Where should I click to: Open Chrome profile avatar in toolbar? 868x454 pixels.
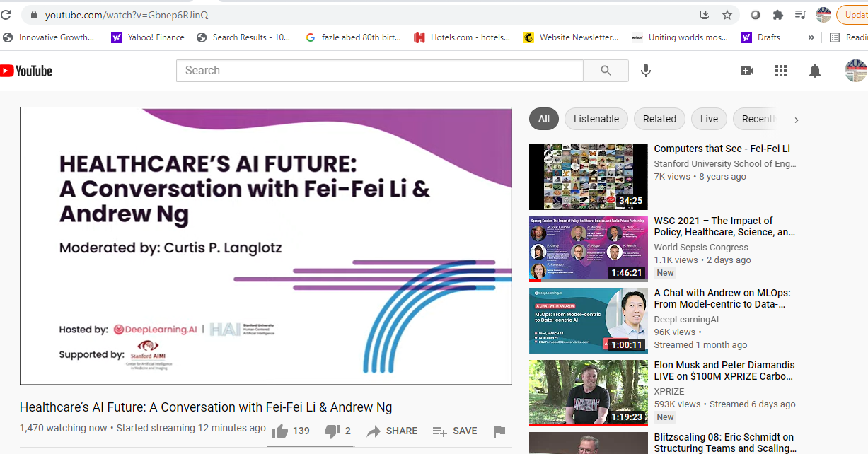point(823,15)
